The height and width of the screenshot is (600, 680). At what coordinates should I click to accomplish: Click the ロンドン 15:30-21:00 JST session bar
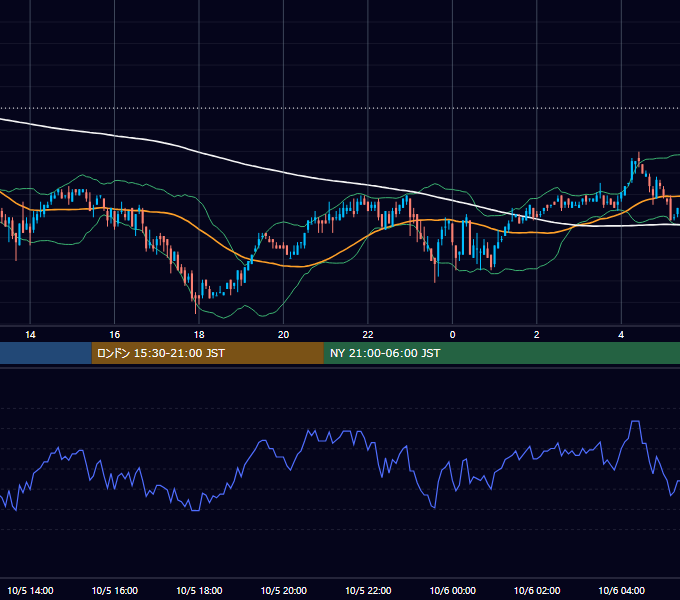coord(207,353)
